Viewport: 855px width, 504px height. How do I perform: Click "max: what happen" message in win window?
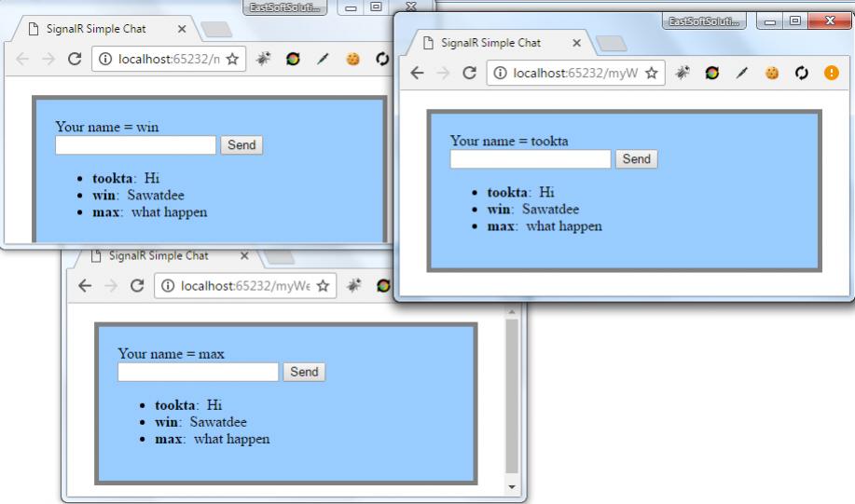tap(150, 212)
